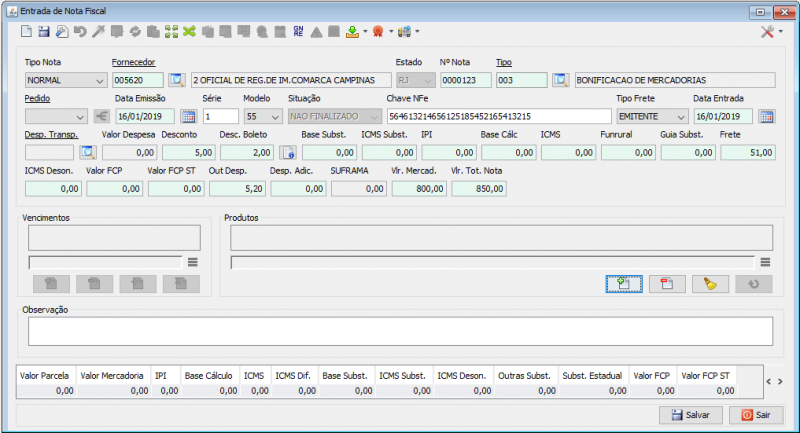This screenshot has height=433, width=800.
Task: Click the Desc. Boleto document icon
Action: coord(288,152)
